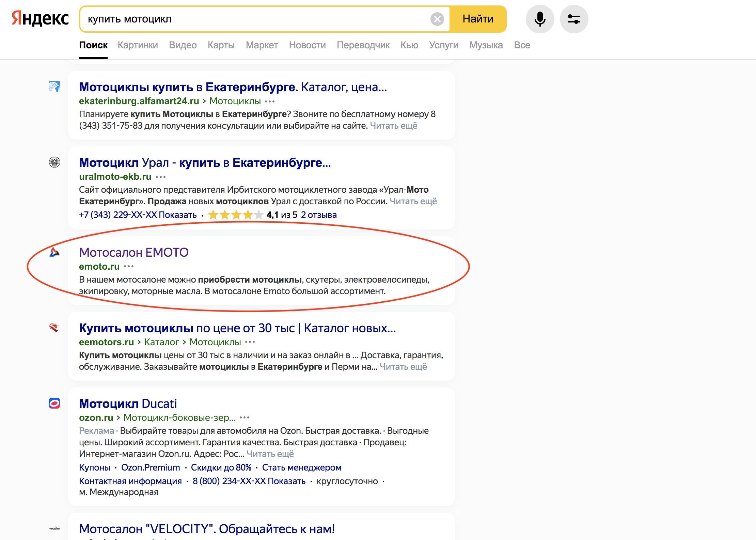Screen dimensions: 756x540
Task: Open three-dot menu next to uralmoto-ekb.ru
Action: tap(161, 177)
